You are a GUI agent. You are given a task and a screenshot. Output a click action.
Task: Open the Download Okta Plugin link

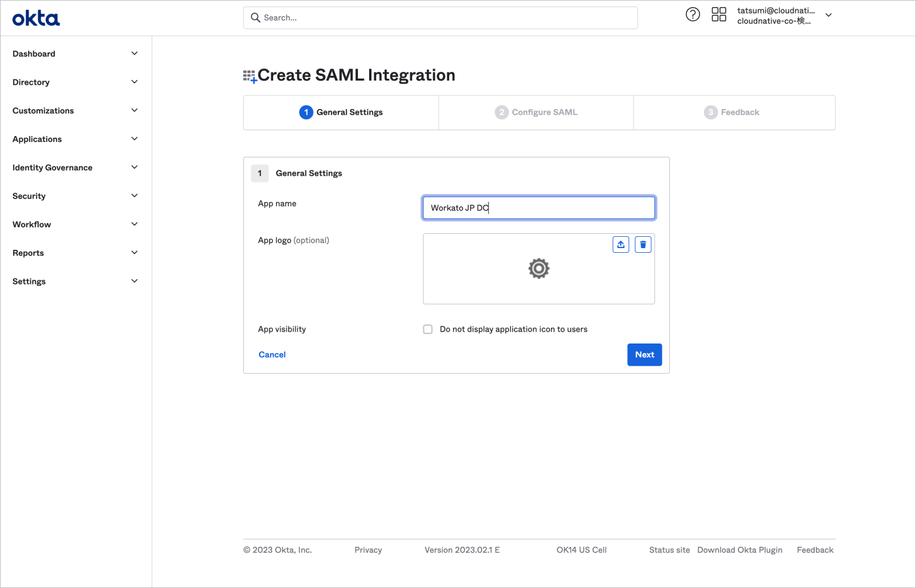740,549
